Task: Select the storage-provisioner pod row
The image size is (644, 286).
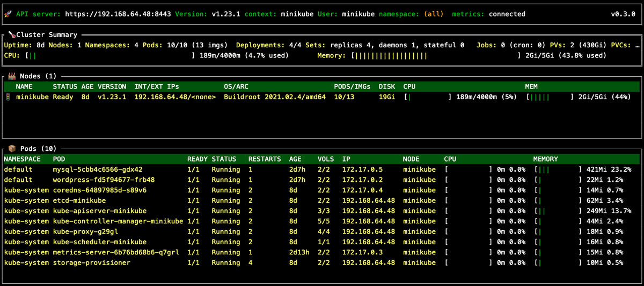Action: 322,262
